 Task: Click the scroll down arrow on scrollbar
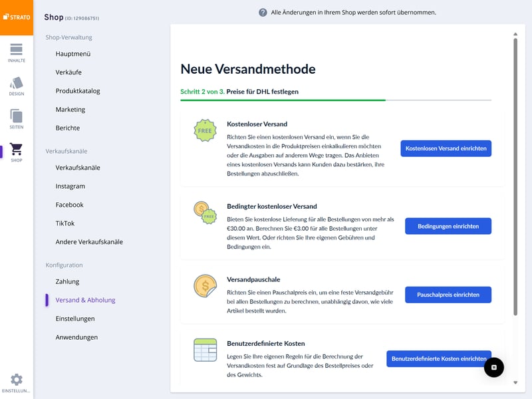tap(515, 382)
